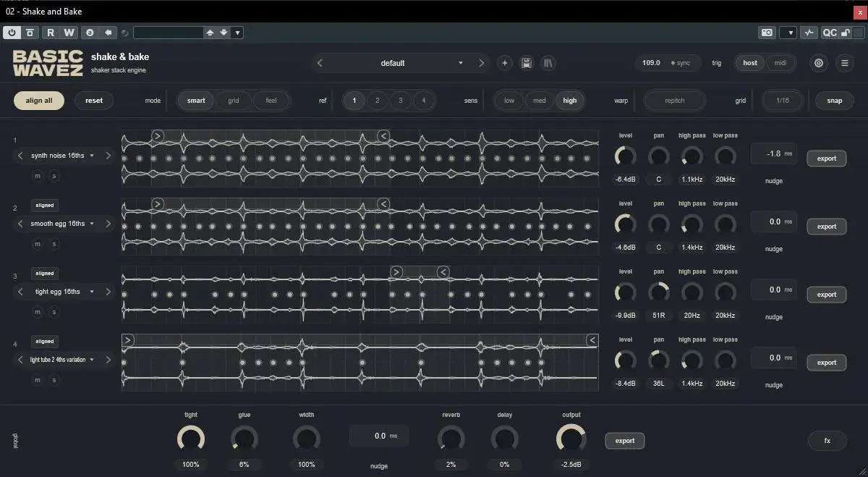
Task: Open tight tube 2 4ths variation dropdown
Action: point(64,360)
